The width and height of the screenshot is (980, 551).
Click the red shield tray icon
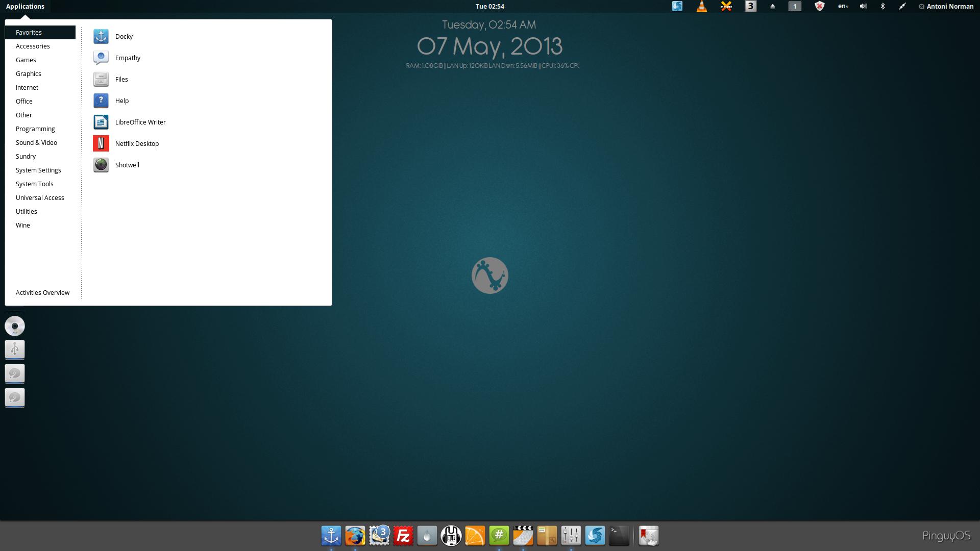819,7
